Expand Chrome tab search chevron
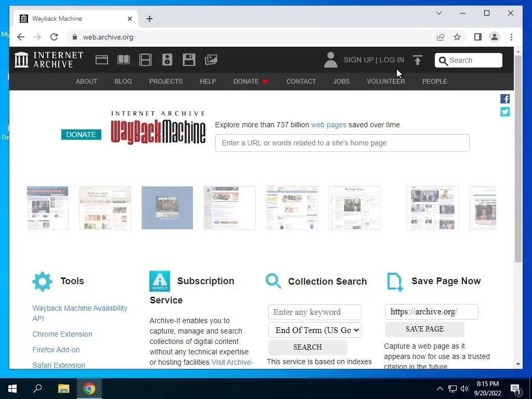The image size is (532, 399). [x=439, y=13]
